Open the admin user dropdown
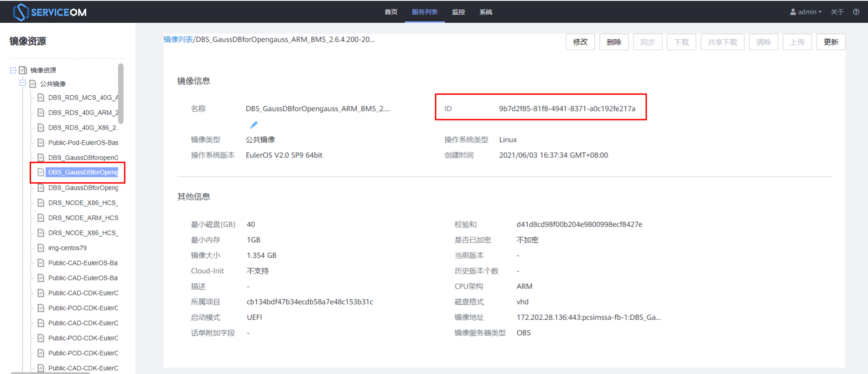Viewport: 868px width, 374px height. click(806, 12)
